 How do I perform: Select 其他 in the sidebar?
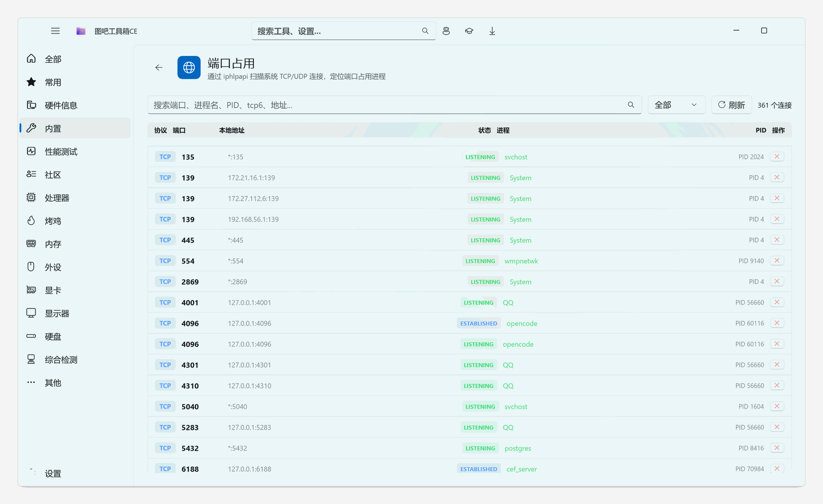75,383
